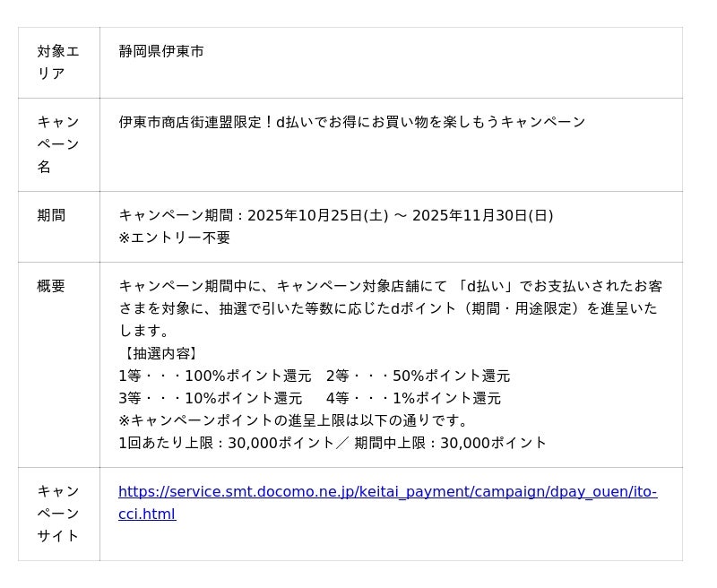Screen dimensions: 717x588
Task: Click the 4等 1%ポイント還元 text
Action: (x=413, y=398)
